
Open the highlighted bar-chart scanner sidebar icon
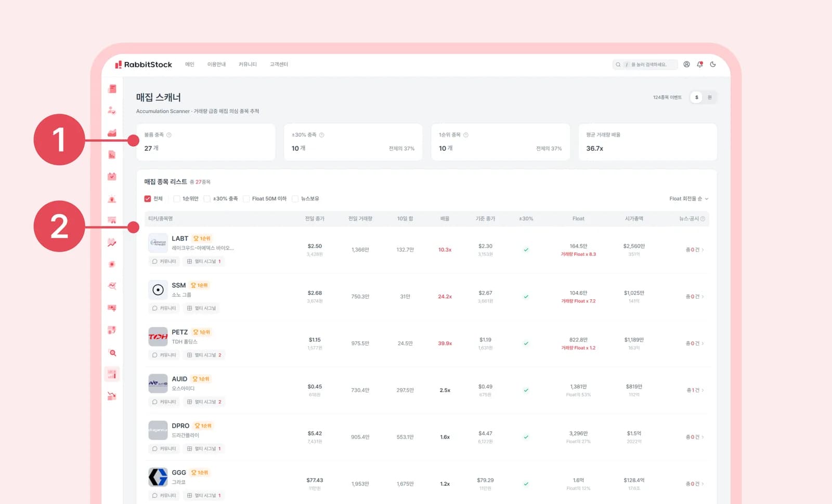pyautogui.click(x=112, y=374)
